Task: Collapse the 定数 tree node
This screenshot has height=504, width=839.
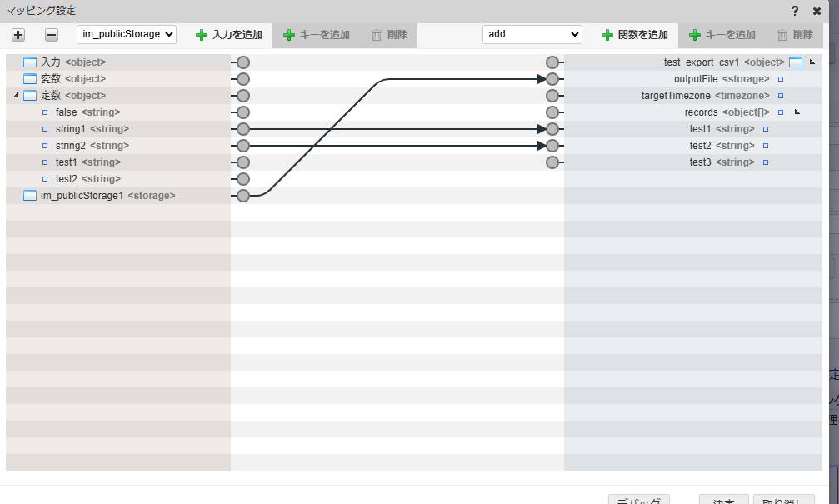Action: (x=16, y=96)
